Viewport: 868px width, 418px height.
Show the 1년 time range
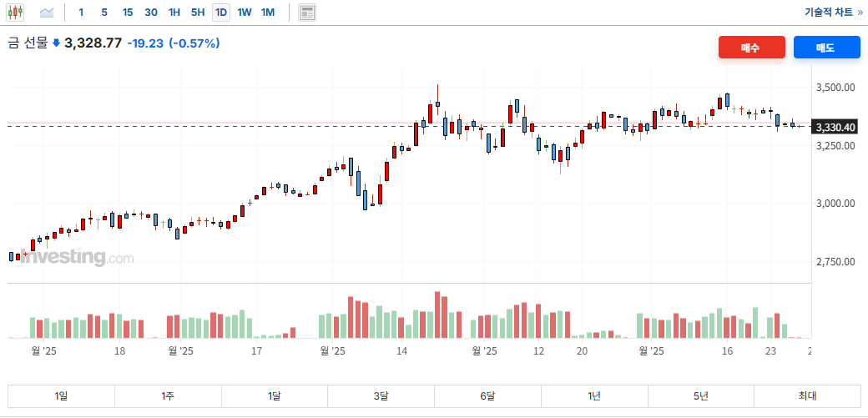(594, 395)
